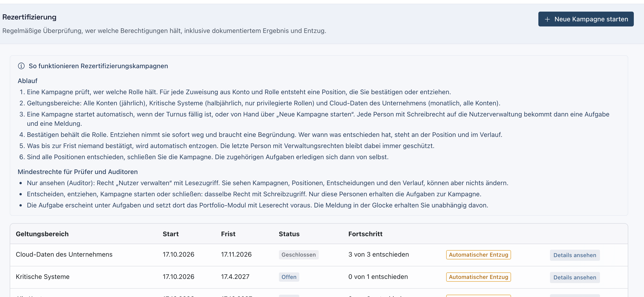Click the Frist date 17.4.2027
The image size is (644, 297).
click(235, 277)
